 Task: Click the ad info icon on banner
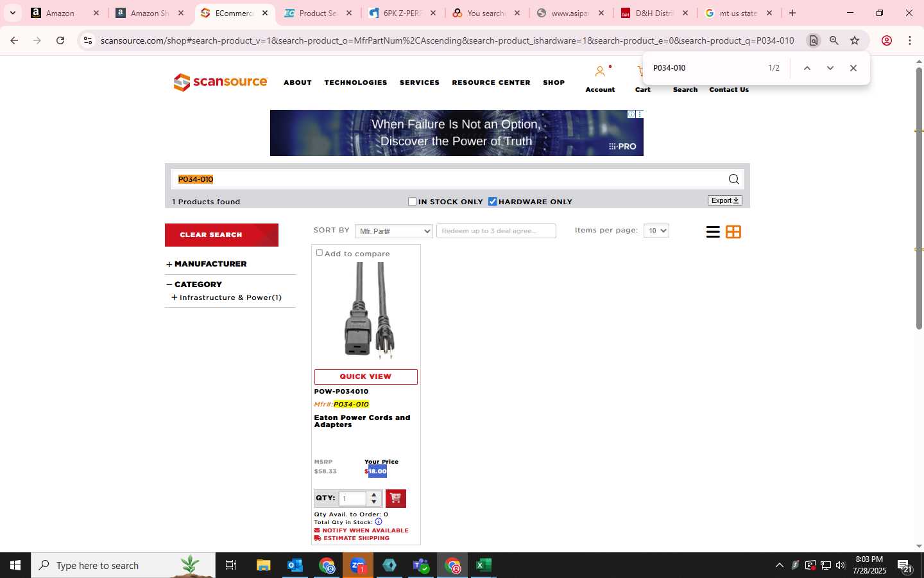[631, 114]
